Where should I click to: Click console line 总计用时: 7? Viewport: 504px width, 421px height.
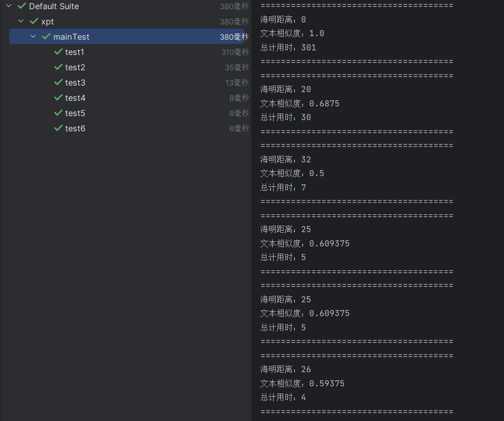tap(283, 187)
